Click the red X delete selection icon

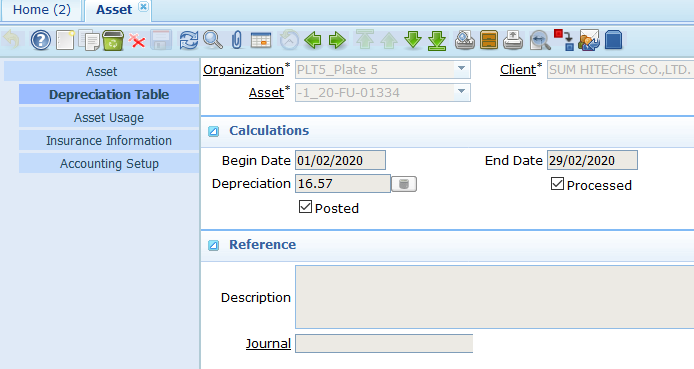tap(137, 41)
